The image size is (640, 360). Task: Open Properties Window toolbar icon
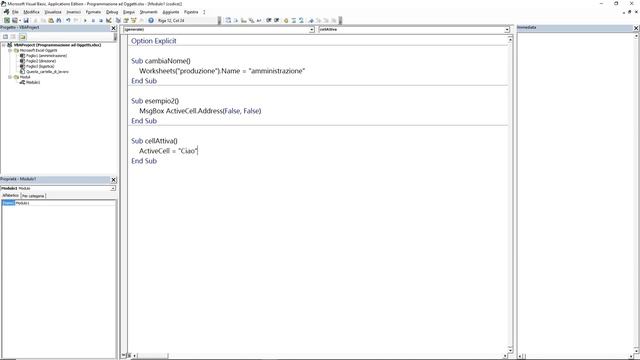tap(126, 20)
